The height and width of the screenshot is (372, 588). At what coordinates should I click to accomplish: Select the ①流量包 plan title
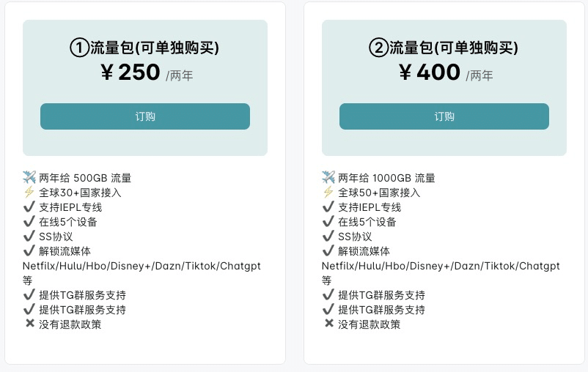(144, 48)
